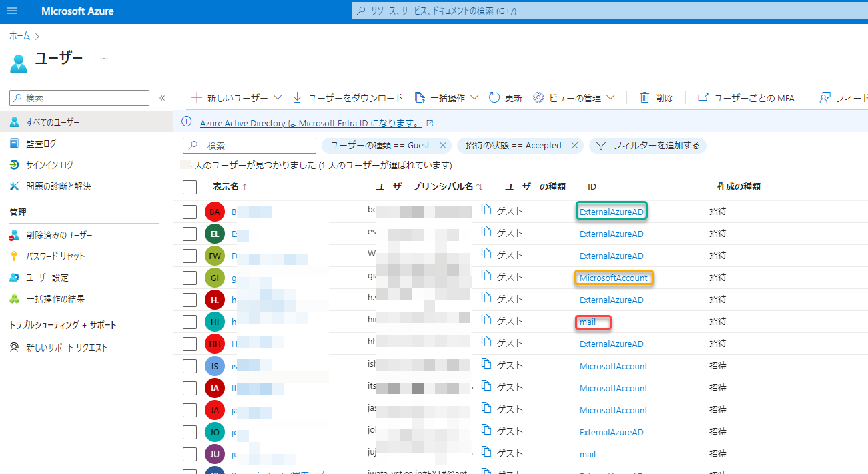
Task: Check the EL user row checkbox
Action: point(190,234)
